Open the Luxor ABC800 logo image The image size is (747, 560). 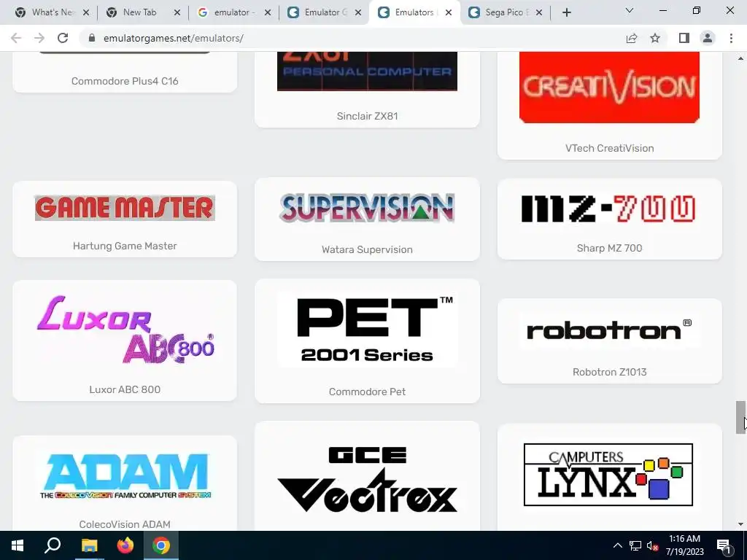click(125, 330)
